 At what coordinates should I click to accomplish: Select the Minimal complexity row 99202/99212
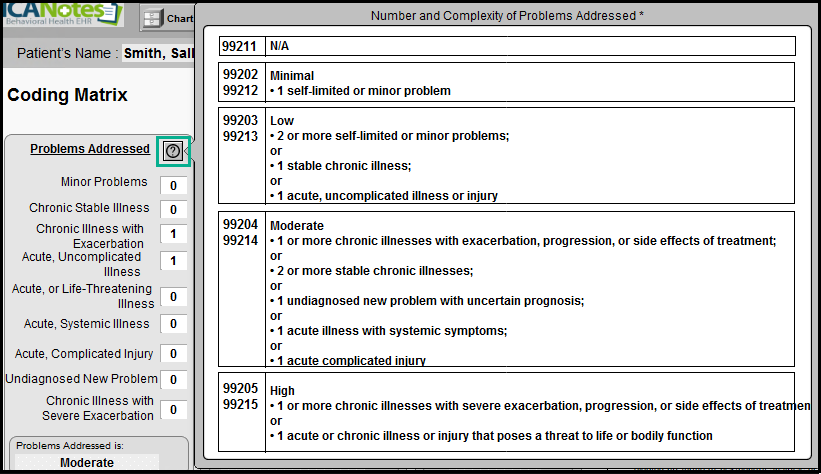point(507,83)
